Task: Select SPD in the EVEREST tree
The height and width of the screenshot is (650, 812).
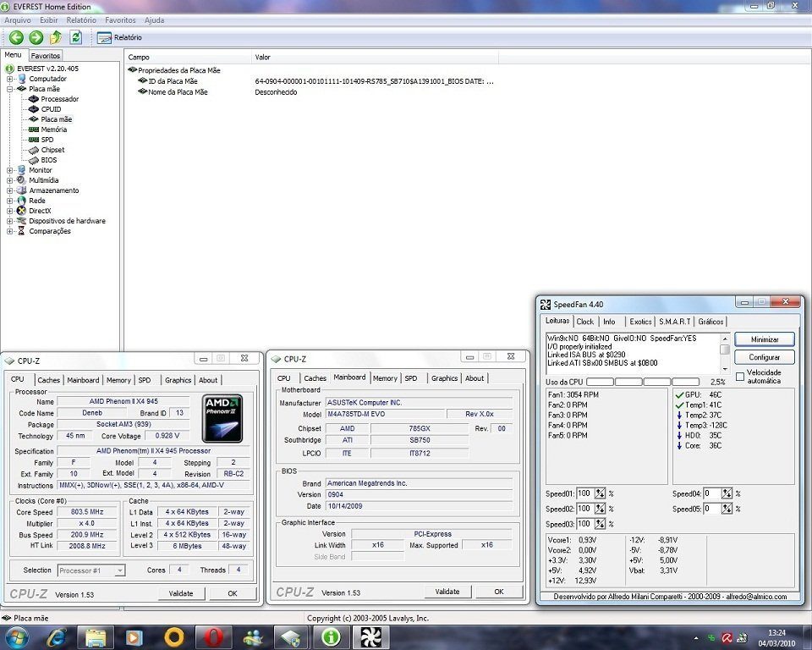Action: coord(47,140)
